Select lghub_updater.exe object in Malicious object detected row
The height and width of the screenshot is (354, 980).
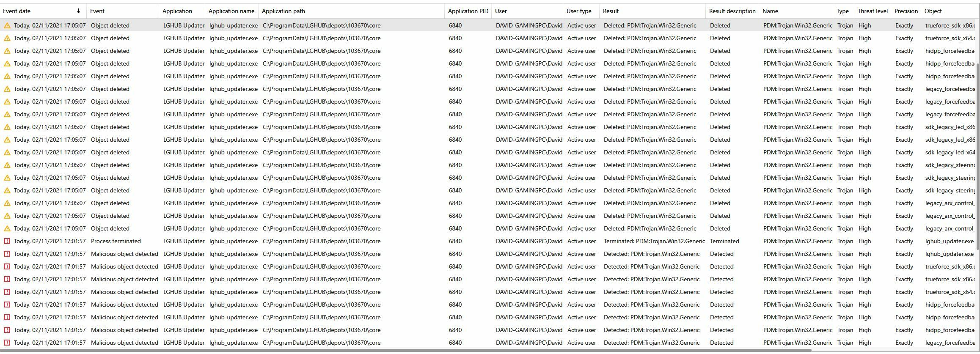tap(950, 254)
